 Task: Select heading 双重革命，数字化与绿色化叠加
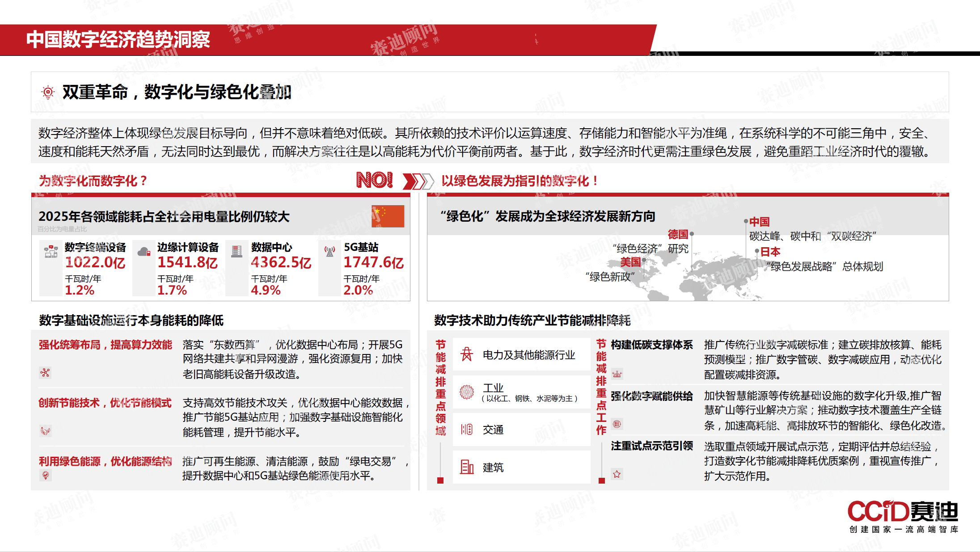tap(177, 92)
